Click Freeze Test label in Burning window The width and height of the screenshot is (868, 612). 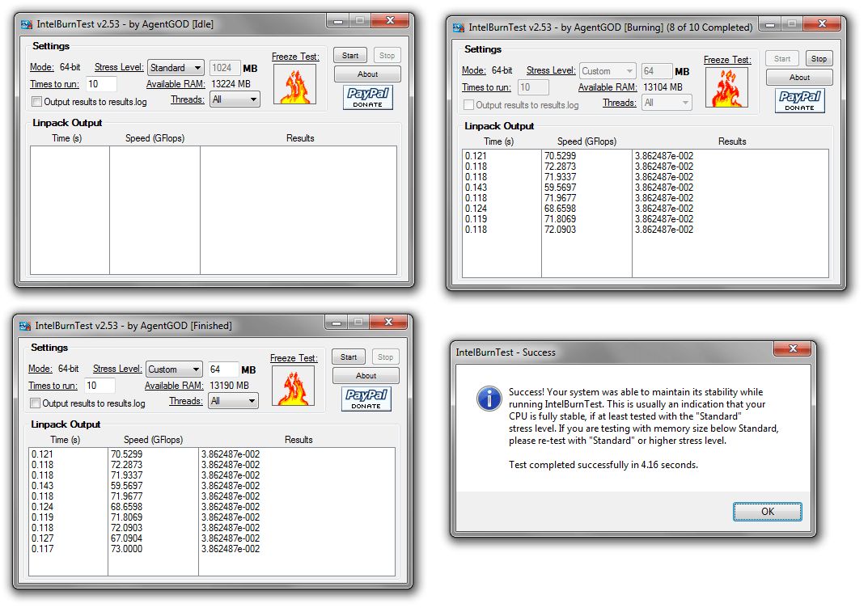(x=727, y=60)
